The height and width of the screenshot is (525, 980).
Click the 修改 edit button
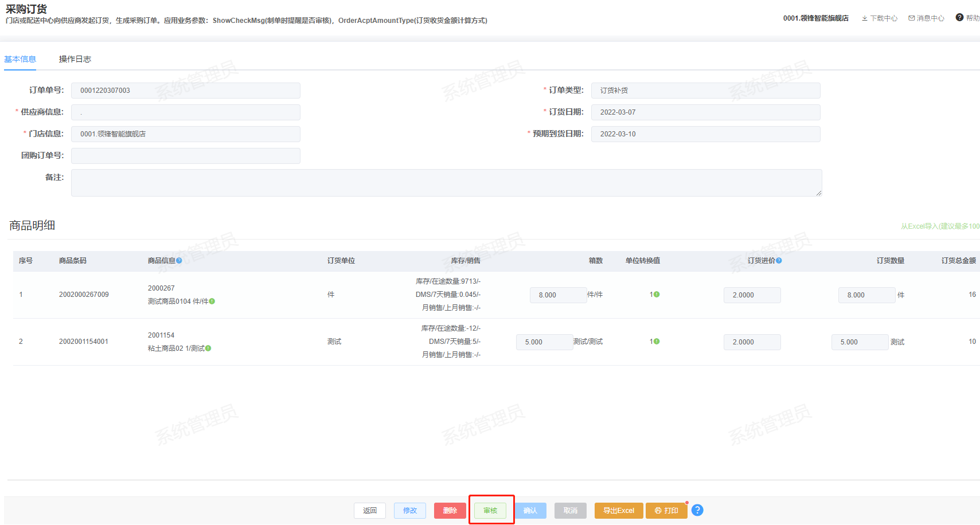tap(409, 511)
